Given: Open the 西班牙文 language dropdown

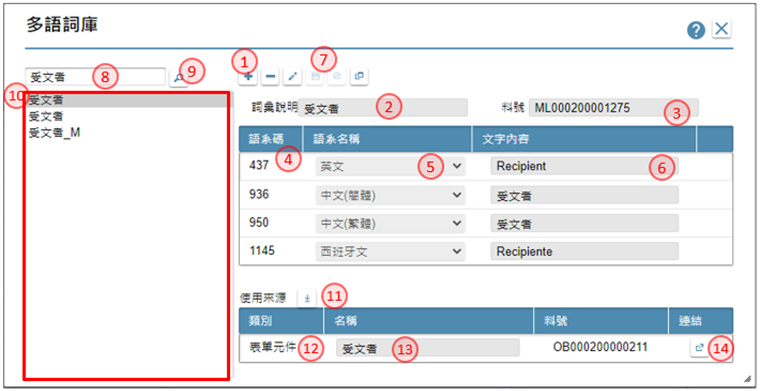Looking at the screenshot, I should [390, 251].
